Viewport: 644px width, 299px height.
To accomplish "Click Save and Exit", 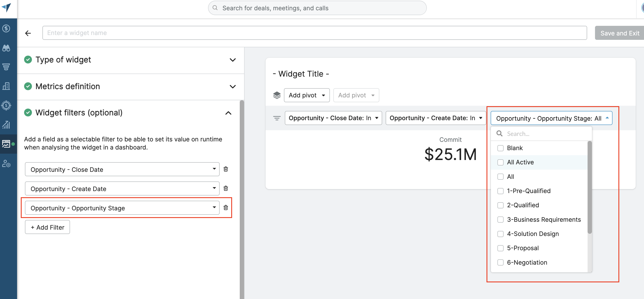I will 619,33.
